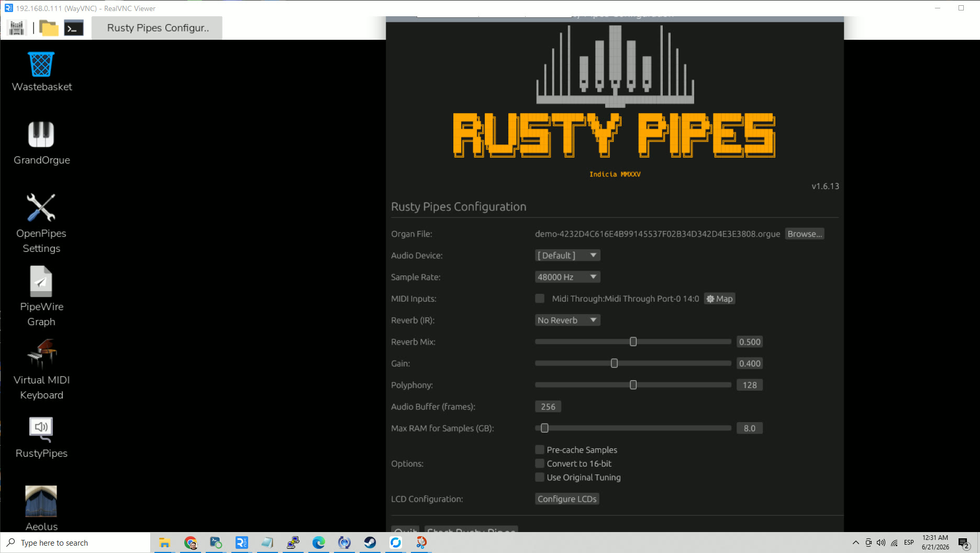
Task: Open the Audio Device dropdown
Action: tap(567, 255)
